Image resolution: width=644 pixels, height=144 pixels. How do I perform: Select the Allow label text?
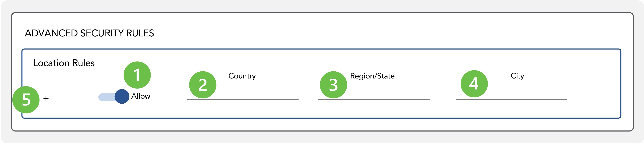point(141,96)
